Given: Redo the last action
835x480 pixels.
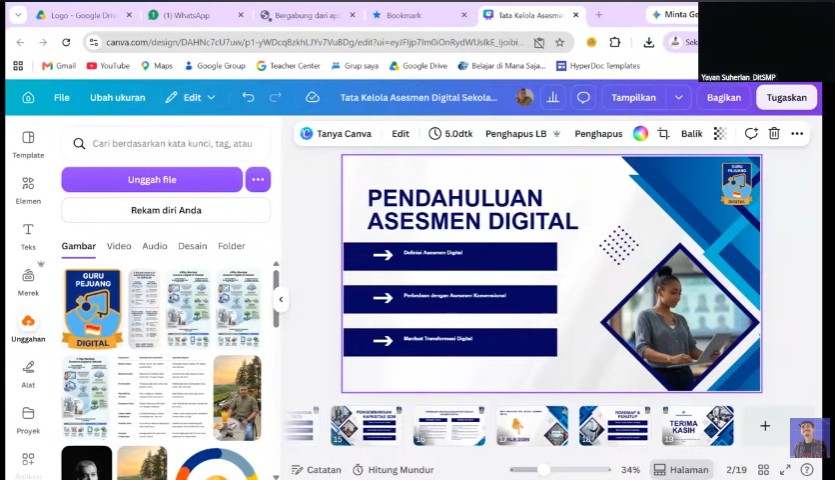Looking at the screenshot, I should click(x=275, y=97).
